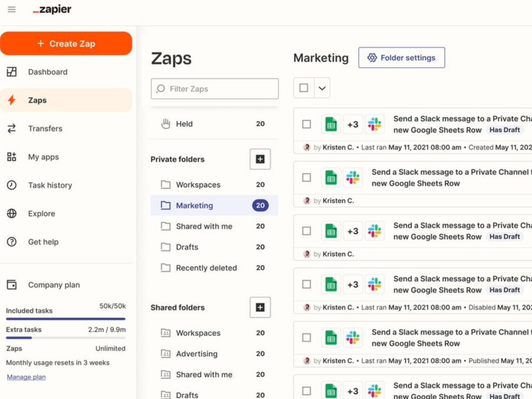Open Explore in the sidebar

pyautogui.click(x=66, y=213)
